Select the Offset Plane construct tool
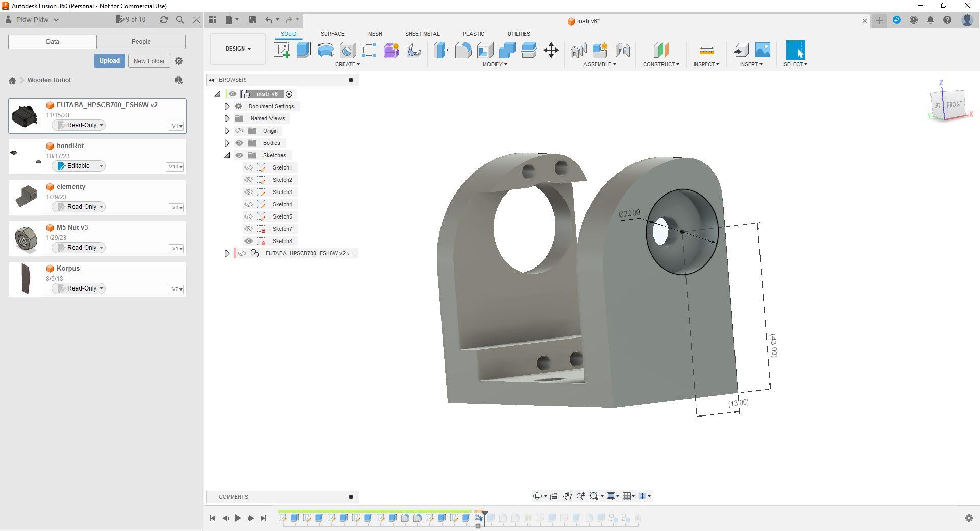The image size is (980, 531). point(661,50)
